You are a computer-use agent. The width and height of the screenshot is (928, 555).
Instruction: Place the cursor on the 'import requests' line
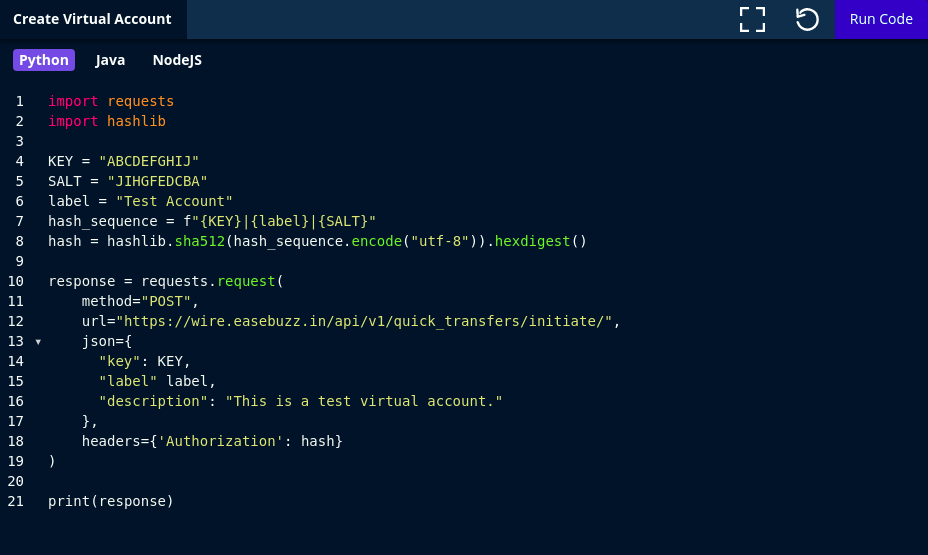coord(111,101)
